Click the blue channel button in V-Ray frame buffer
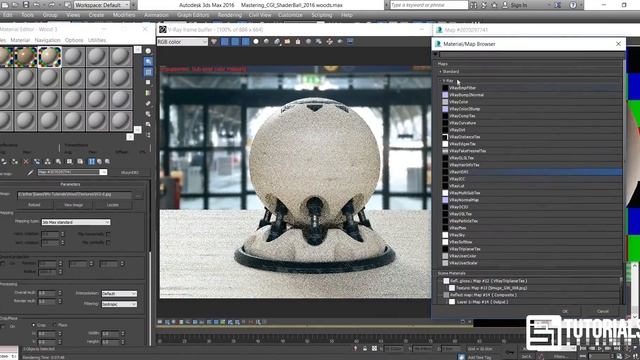Viewport: 640px width, 360px height. (x=245, y=42)
